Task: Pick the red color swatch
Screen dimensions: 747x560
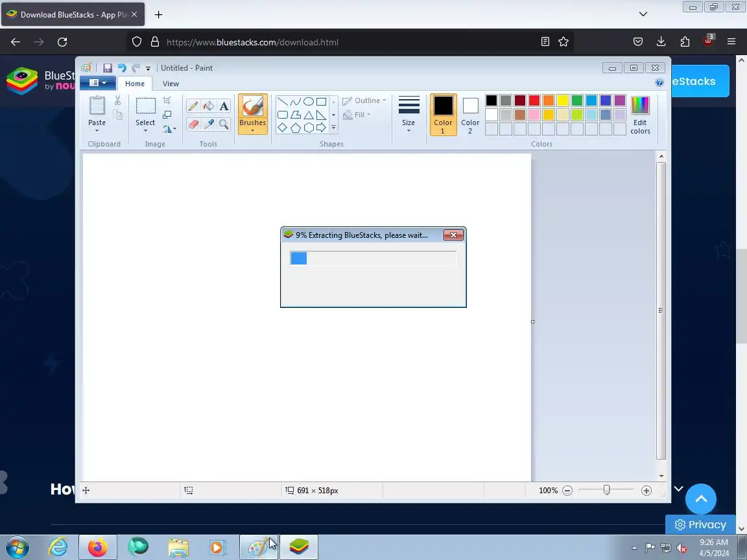Action: click(534, 100)
